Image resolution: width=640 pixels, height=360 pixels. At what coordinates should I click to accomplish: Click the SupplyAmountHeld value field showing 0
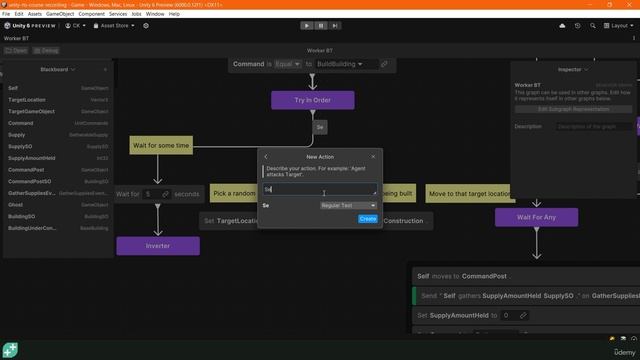(509, 316)
